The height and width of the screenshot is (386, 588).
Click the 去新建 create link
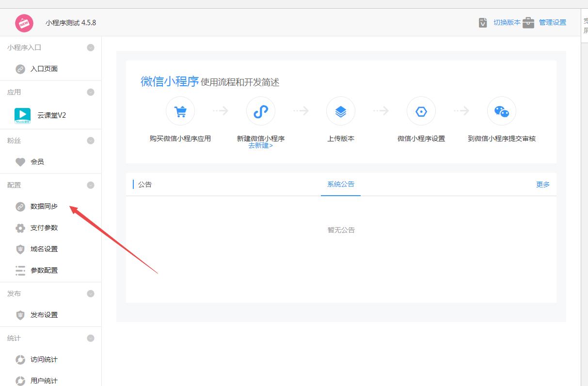[x=261, y=144]
